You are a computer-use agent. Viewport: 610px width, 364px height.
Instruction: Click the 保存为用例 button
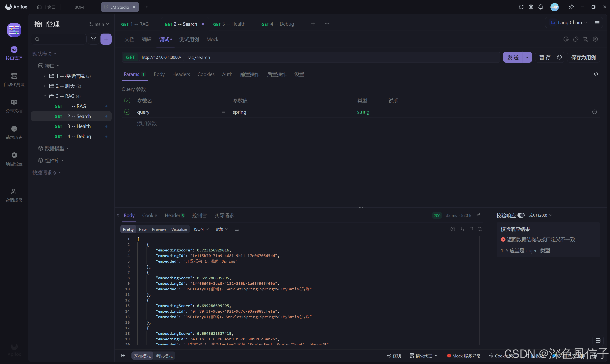583,57
